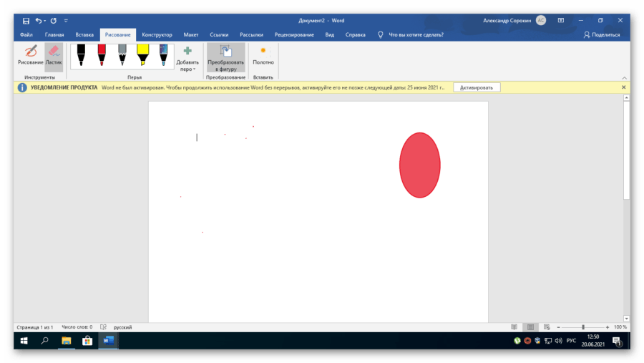644x363 pixels.
Task: Switch to the Макет tab
Action: (191, 34)
